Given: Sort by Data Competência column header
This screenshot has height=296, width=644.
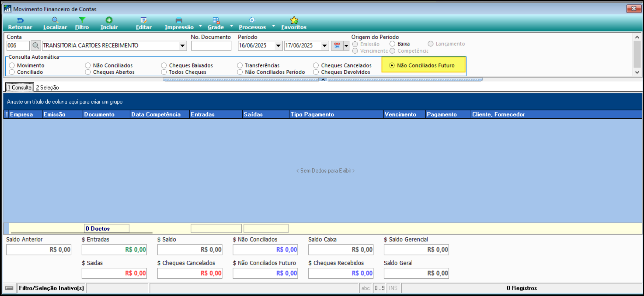Looking at the screenshot, I should pos(160,114).
